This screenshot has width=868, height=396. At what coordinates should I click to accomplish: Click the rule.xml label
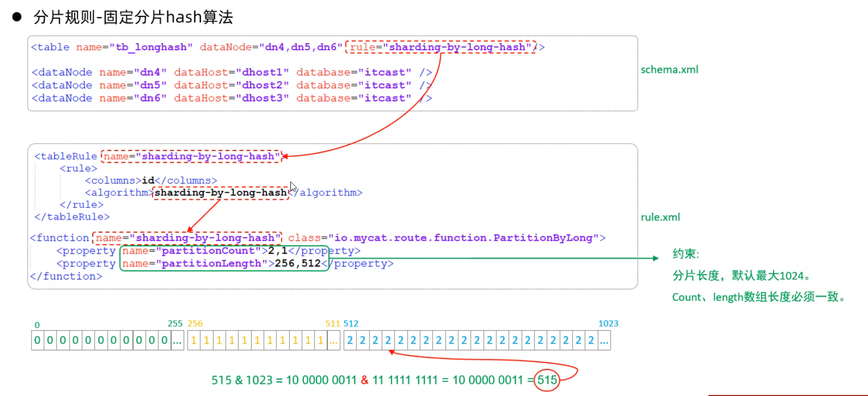[x=660, y=217]
